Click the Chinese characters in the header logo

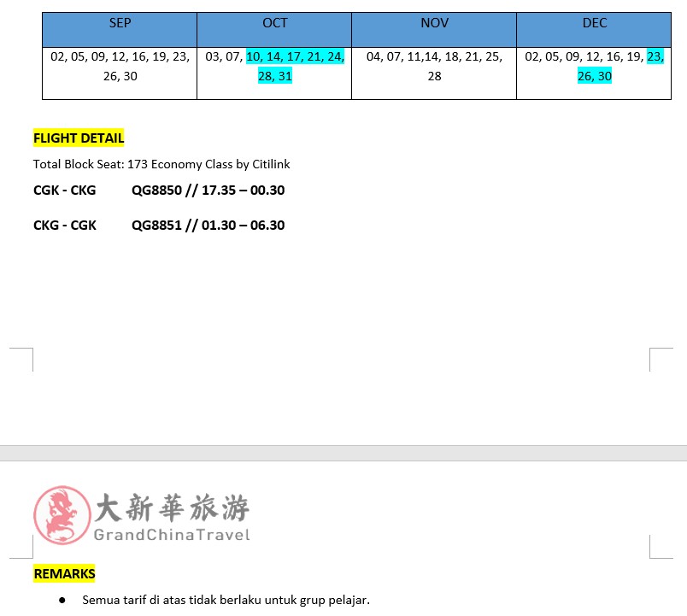[x=171, y=508]
